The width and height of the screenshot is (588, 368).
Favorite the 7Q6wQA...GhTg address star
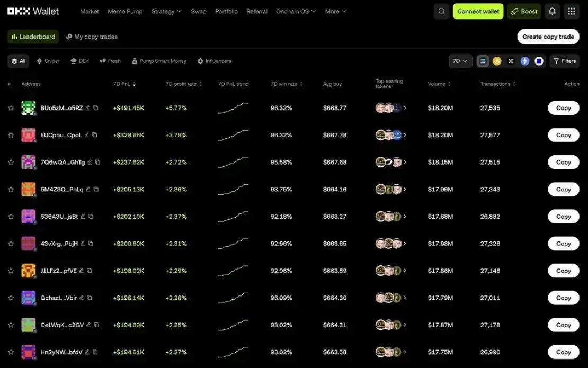pyautogui.click(x=11, y=162)
